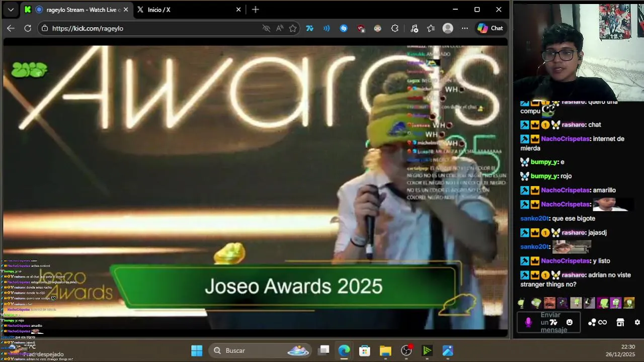This screenshot has width=644, height=362.
Task: Open Windows Start menu
Action: pos(197,350)
